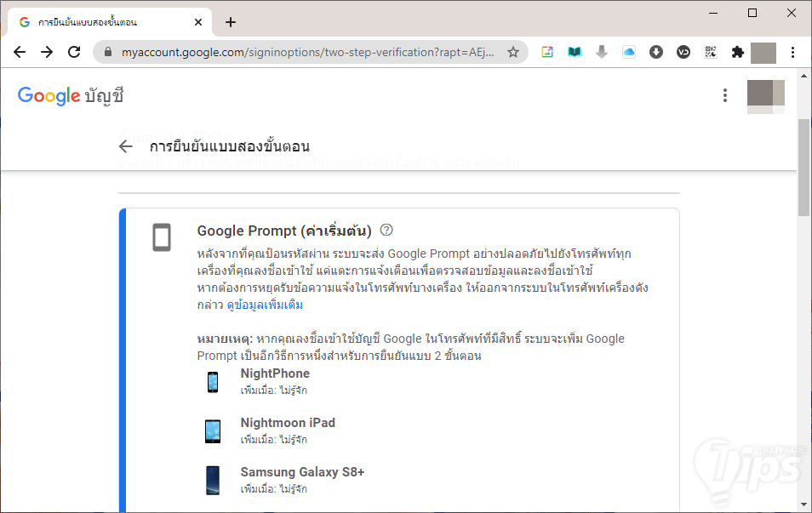Click เพิ่มเมื่อ: ไม่รู้จัก under Samsung Galaxy S8+
812x513 pixels.
click(273, 488)
